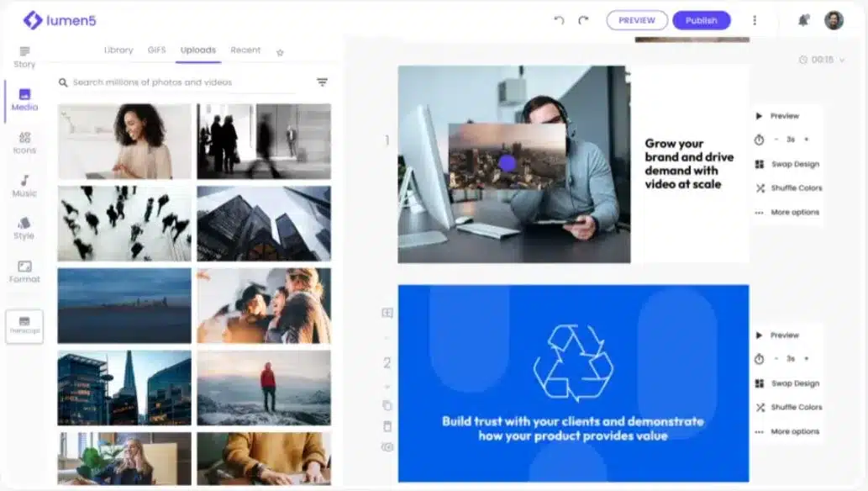This screenshot has width=868, height=491.
Task: Select the laughing friends group photo
Action: pos(264,306)
